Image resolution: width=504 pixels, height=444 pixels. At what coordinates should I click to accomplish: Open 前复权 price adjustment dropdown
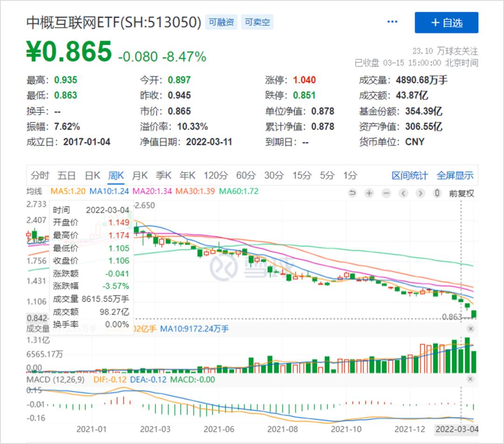[462, 194]
